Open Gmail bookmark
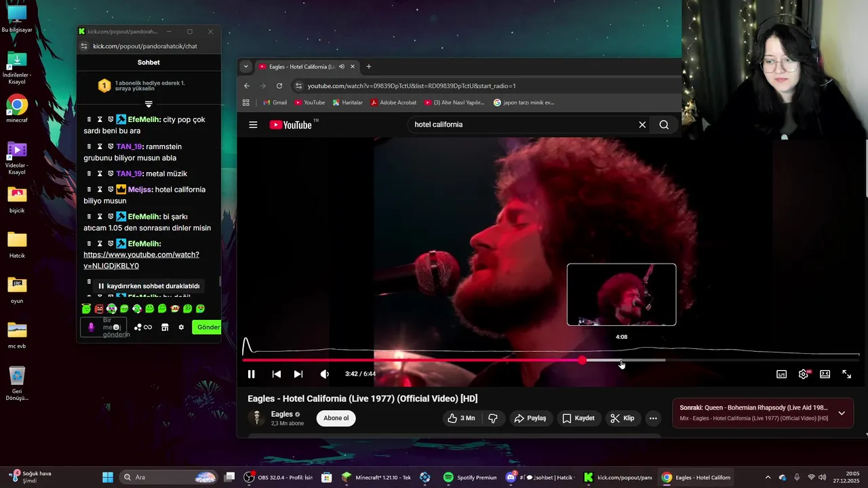The image size is (868, 488). [x=274, y=102]
